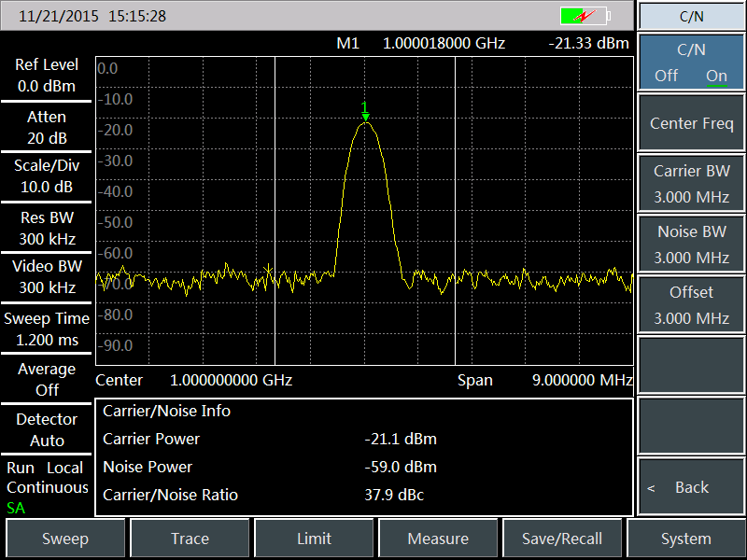
Task: Change the Detector Auto mode
Action: click(47, 429)
